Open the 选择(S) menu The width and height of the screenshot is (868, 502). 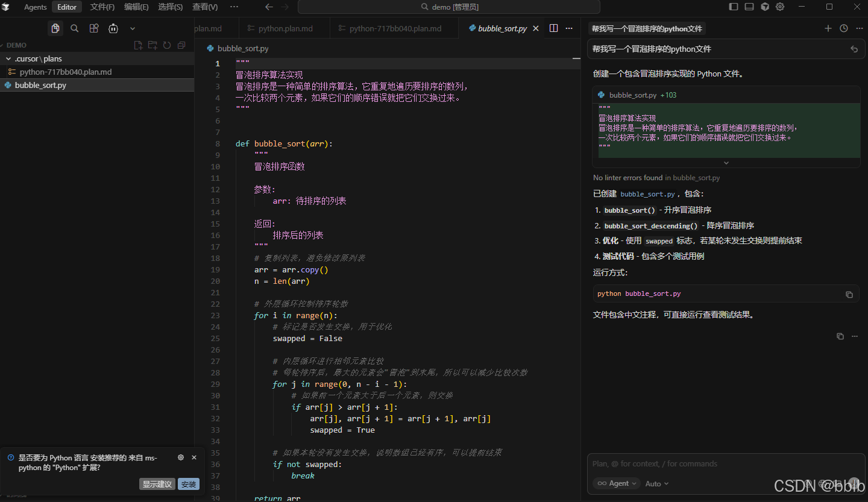(171, 7)
